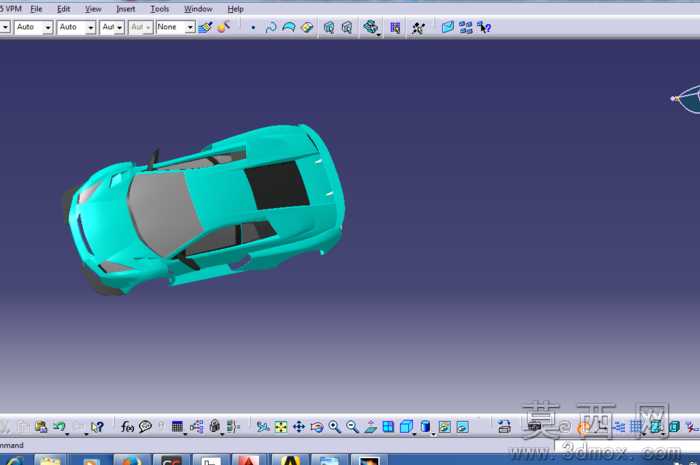Click the Print icon in bottom toolbar
700x465 pixels.
[504, 427]
